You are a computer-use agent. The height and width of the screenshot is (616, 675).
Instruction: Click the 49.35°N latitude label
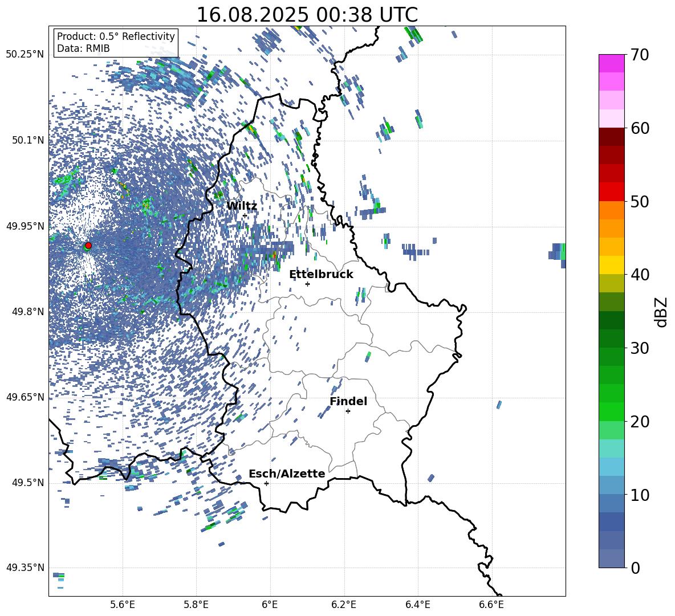25,568
